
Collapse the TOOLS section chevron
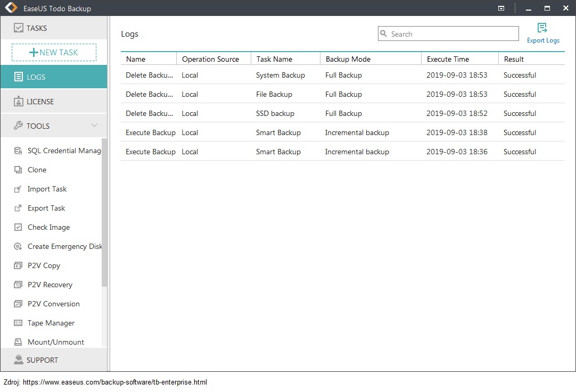point(94,126)
